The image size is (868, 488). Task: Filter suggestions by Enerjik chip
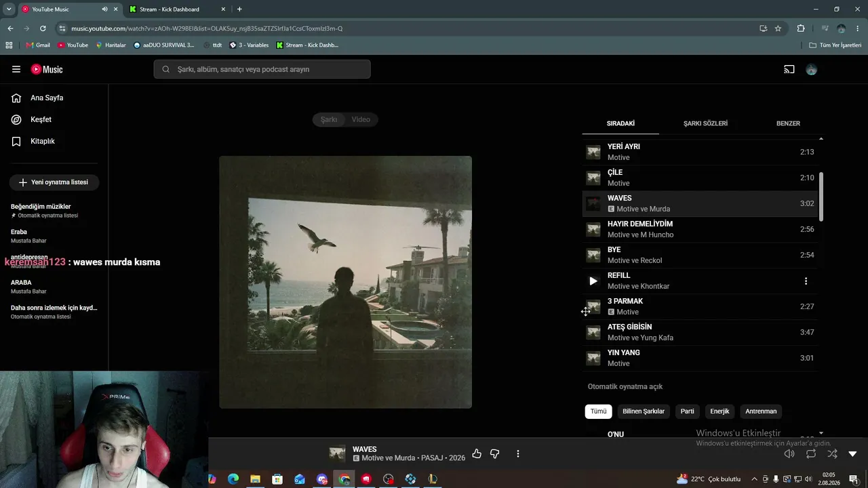coord(719,411)
